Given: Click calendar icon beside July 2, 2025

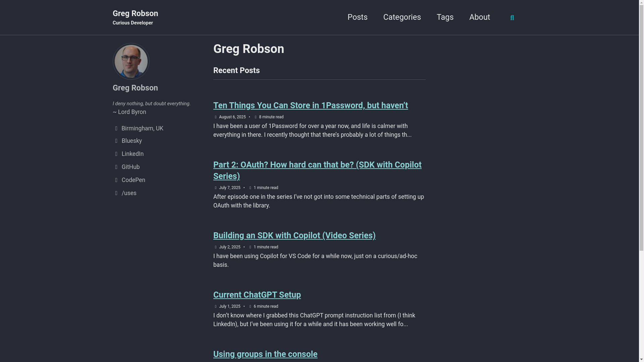Looking at the screenshot, I should click(x=216, y=247).
